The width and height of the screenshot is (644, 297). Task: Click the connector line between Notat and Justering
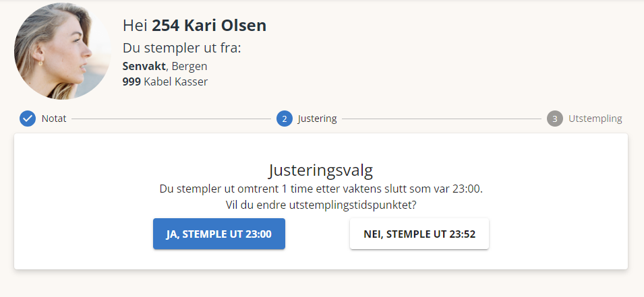(171, 119)
